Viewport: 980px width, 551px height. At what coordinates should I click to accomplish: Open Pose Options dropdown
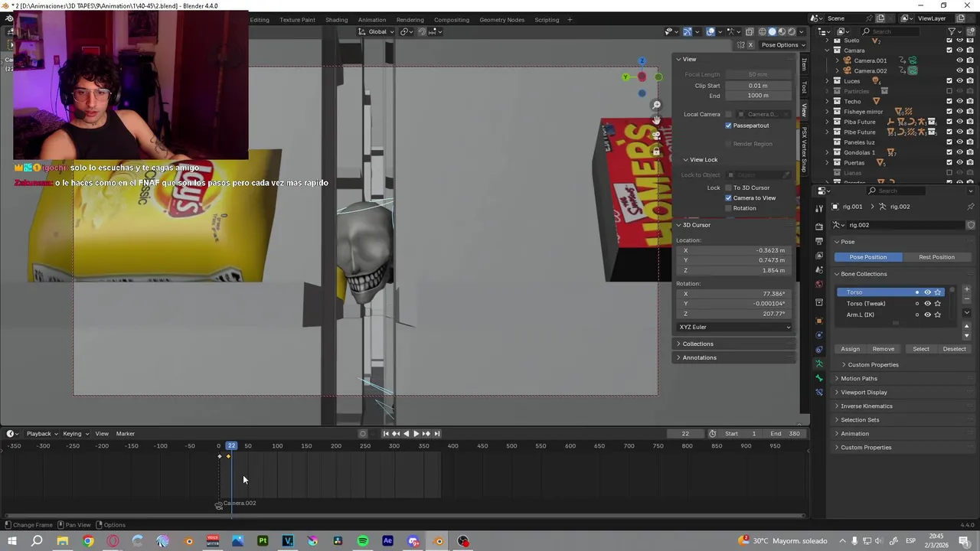783,45
